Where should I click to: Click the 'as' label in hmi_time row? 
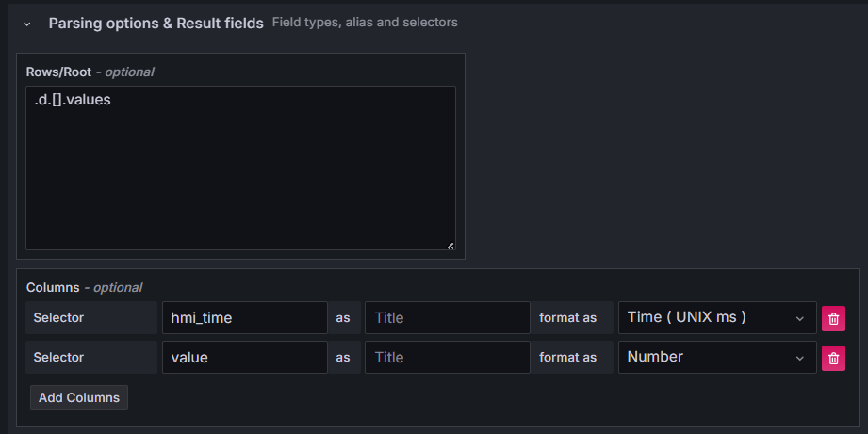click(x=343, y=318)
